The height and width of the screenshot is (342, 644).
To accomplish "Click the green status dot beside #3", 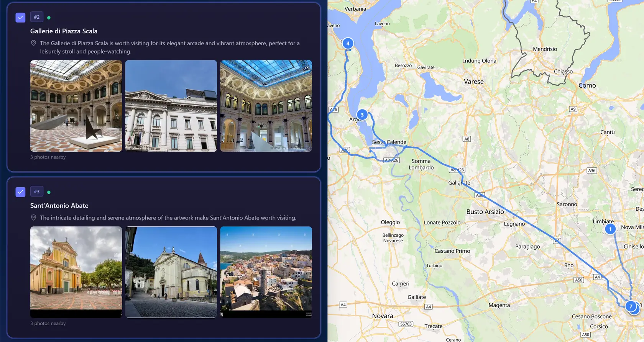I will (x=49, y=192).
